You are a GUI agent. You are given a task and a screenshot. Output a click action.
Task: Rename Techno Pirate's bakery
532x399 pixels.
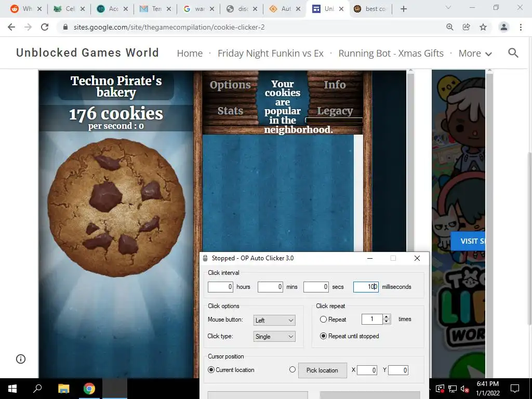(x=116, y=86)
